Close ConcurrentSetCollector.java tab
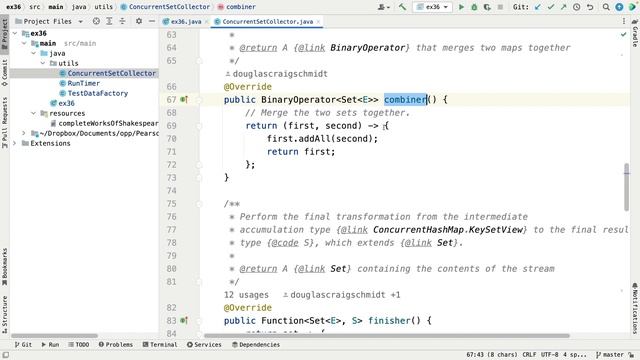The image size is (640, 360). pyautogui.click(x=318, y=22)
